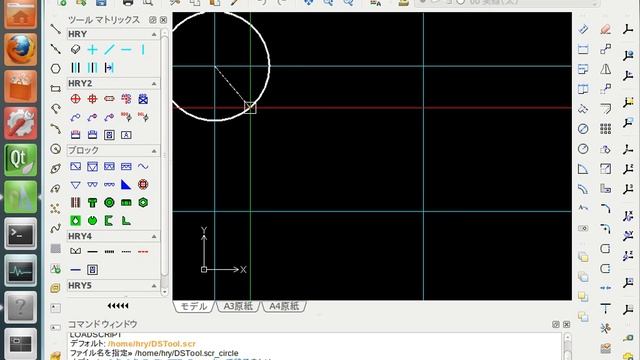The height and width of the screenshot is (360, 640).
Task: Click the red circle crosshair icon in HRY2
Action: pos(76,99)
